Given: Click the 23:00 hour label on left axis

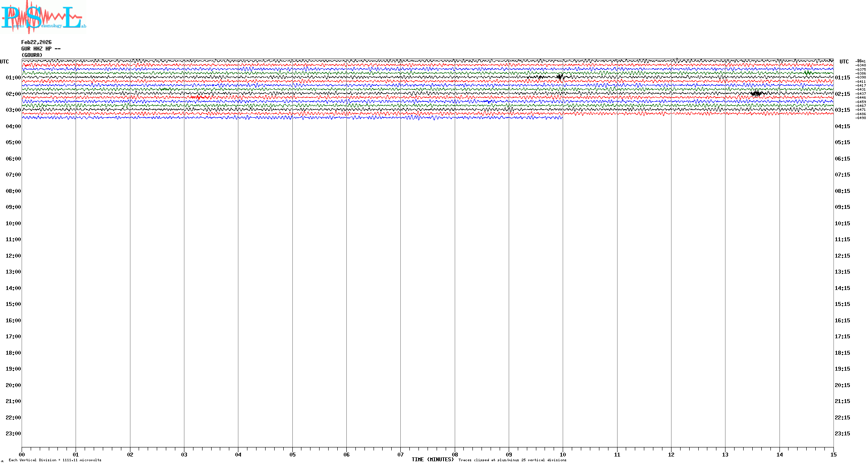Looking at the screenshot, I should click(13, 434).
